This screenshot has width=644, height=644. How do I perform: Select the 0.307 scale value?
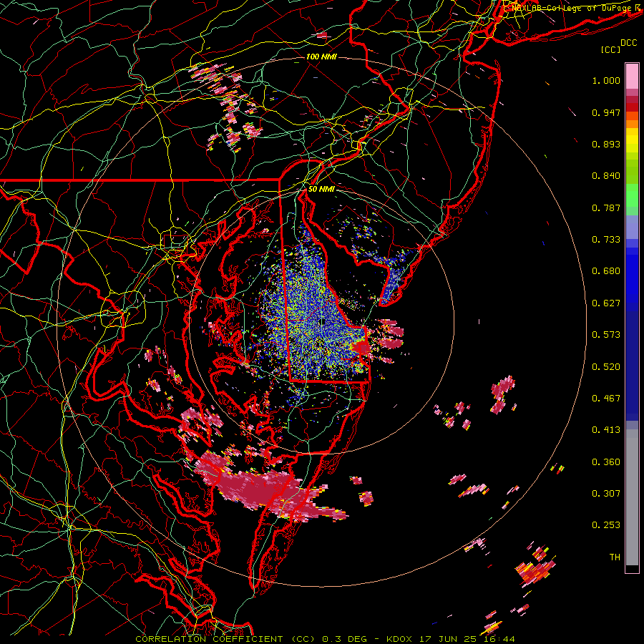[x=606, y=494]
